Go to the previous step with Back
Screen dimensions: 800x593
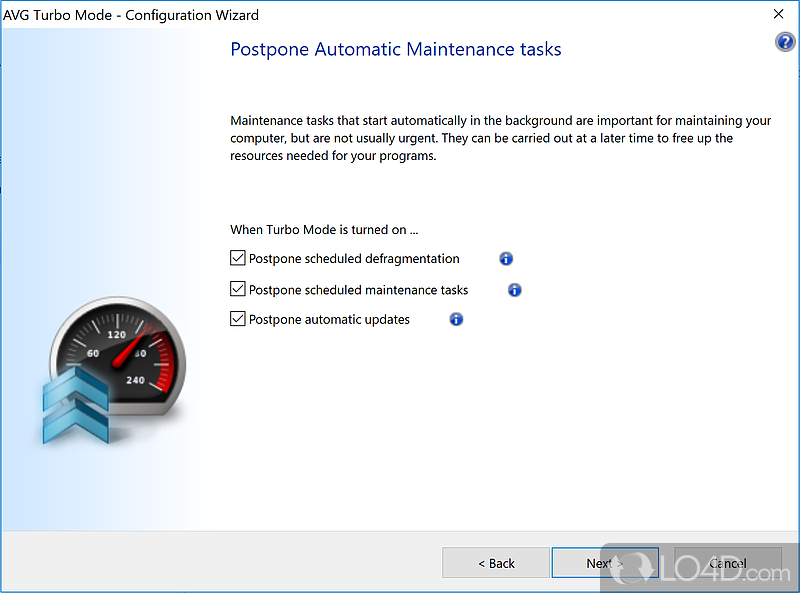496,563
